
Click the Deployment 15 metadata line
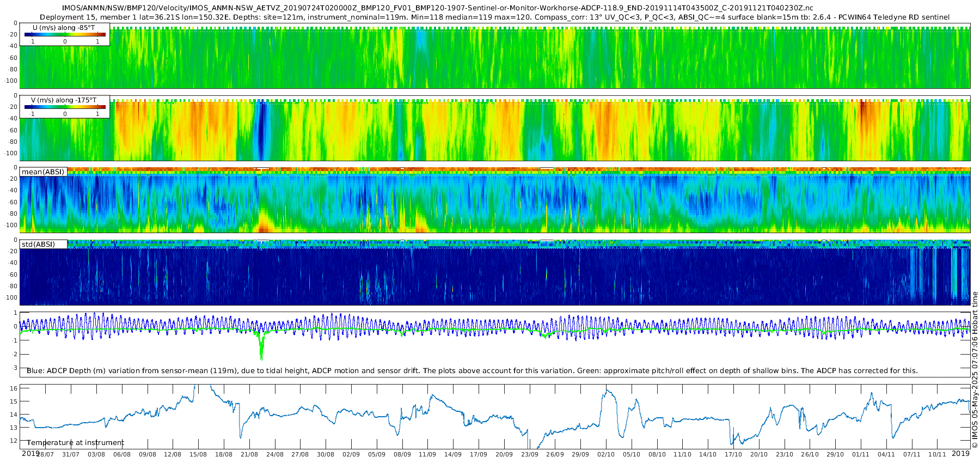(x=494, y=17)
